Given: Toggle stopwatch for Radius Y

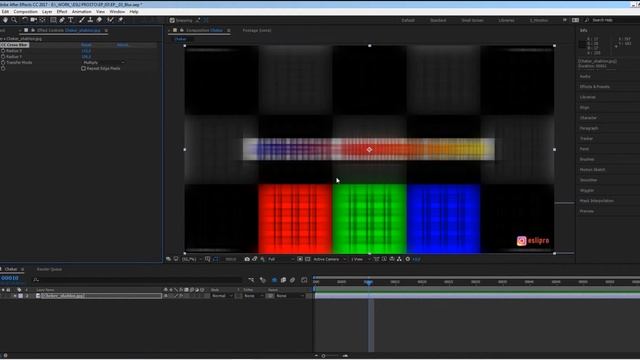Looking at the screenshot, I should [x=3, y=57].
